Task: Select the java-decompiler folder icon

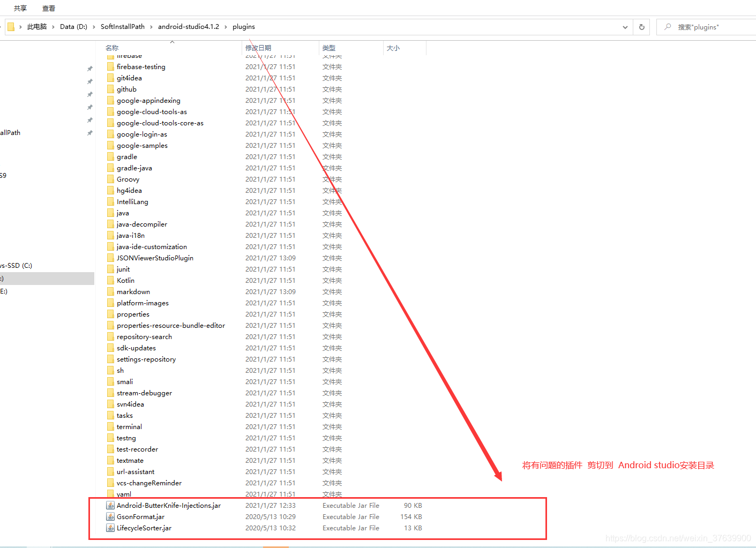Action: (x=110, y=224)
